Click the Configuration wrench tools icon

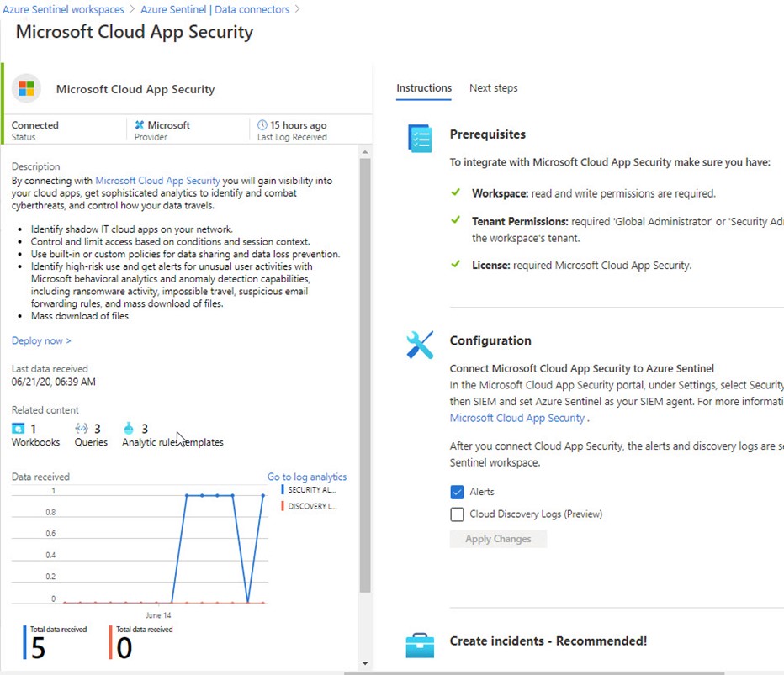coord(420,345)
